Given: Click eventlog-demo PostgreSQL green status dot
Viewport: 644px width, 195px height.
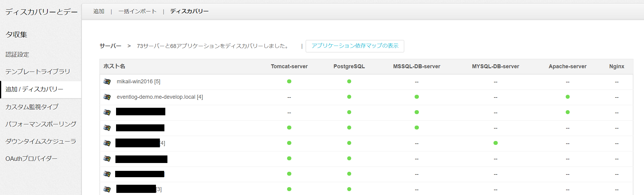Looking at the screenshot, I should (x=349, y=97).
